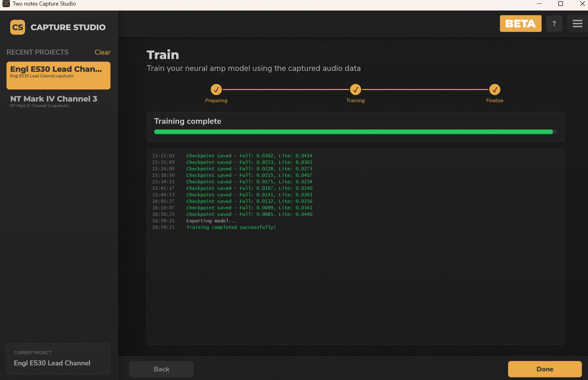This screenshot has width=588, height=380.
Task: Select the 15:21:49 checkpoint log line
Action: (x=232, y=162)
